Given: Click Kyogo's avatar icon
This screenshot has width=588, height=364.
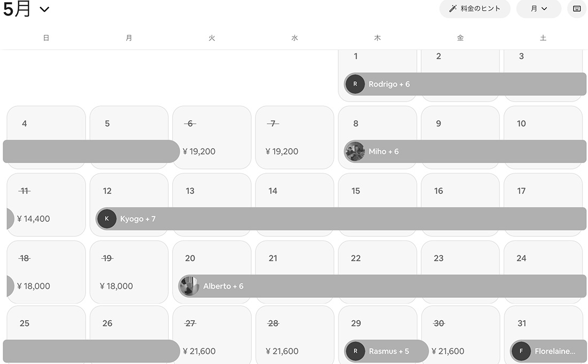Looking at the screenshot, I should [x=107, y=219].
